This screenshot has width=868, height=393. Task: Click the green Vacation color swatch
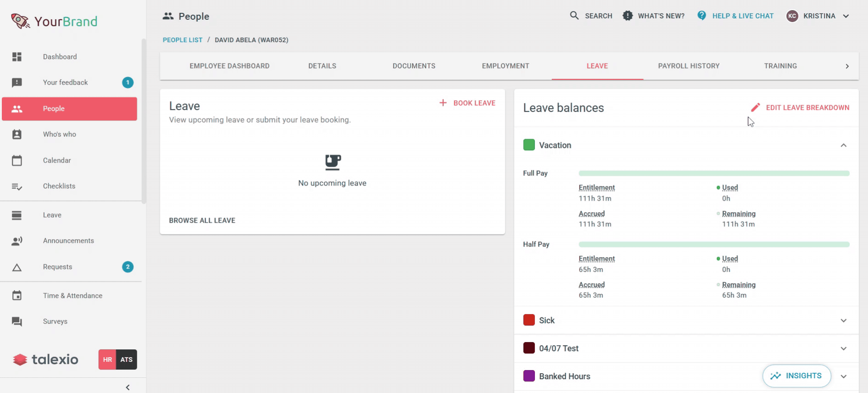point(529,145)
